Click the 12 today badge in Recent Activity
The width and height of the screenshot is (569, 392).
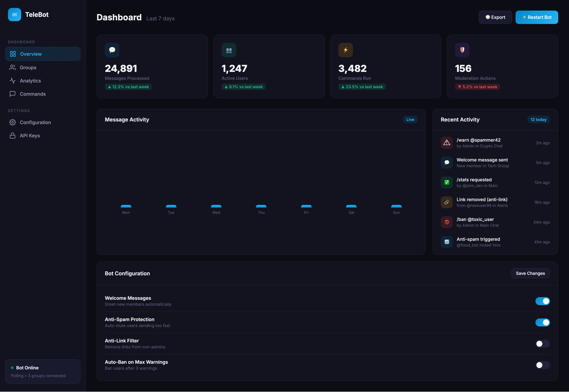coord(539,120)
